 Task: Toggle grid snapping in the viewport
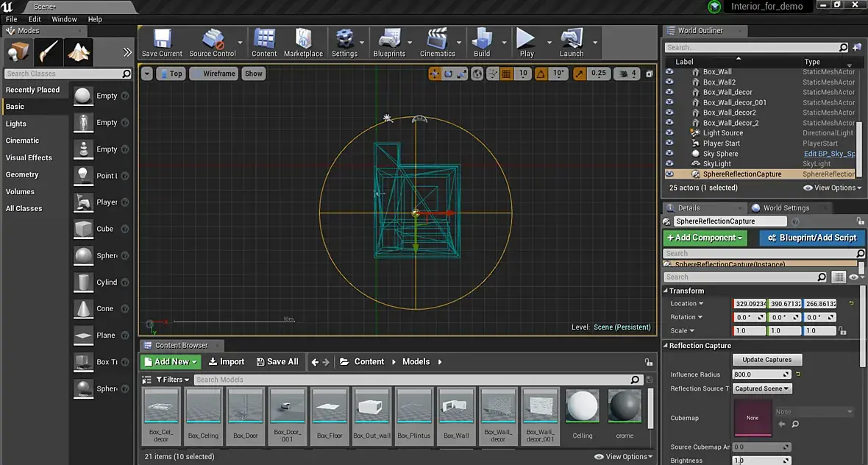coord(508,74)
